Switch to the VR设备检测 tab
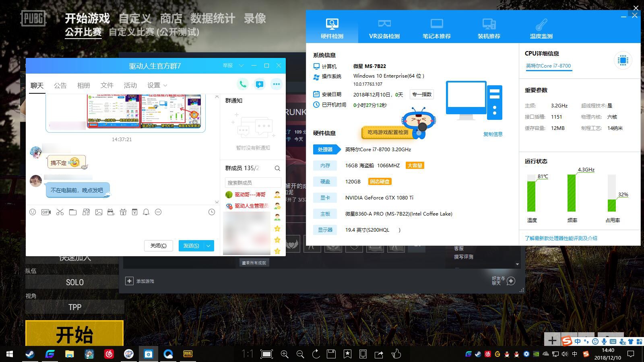This screenshot has width=644, height=362. [384, 29]
